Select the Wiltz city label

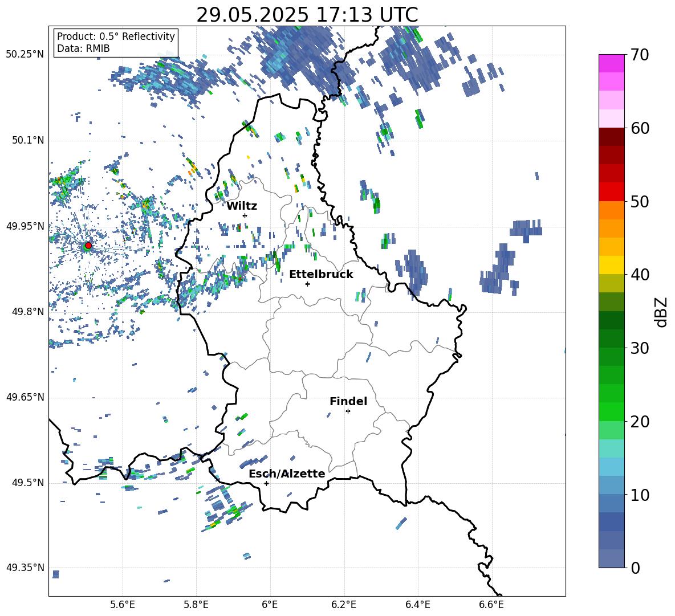click(242, 206)
